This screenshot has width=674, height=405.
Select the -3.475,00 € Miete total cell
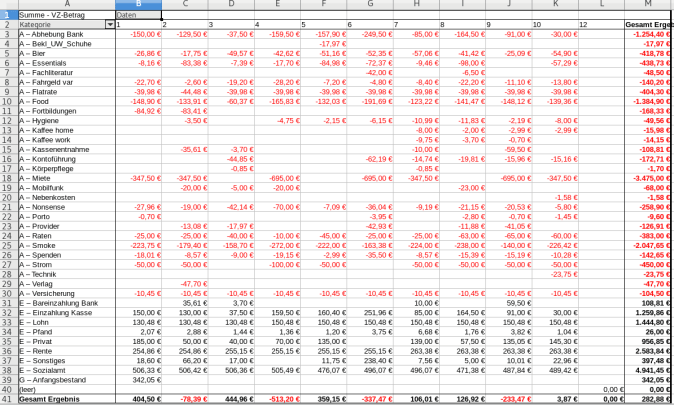point(647,177)
